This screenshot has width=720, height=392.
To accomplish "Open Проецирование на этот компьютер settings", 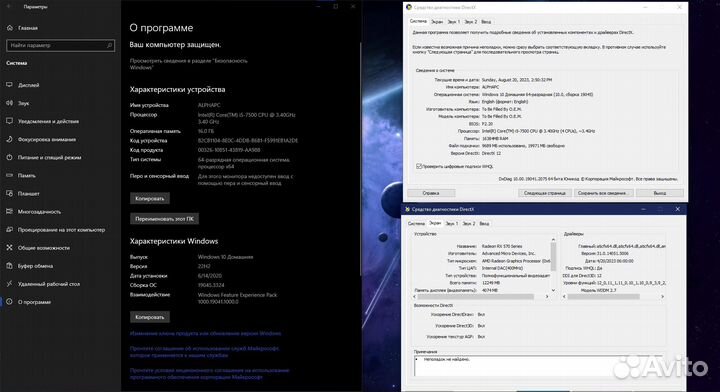I will tap(56, 230).
